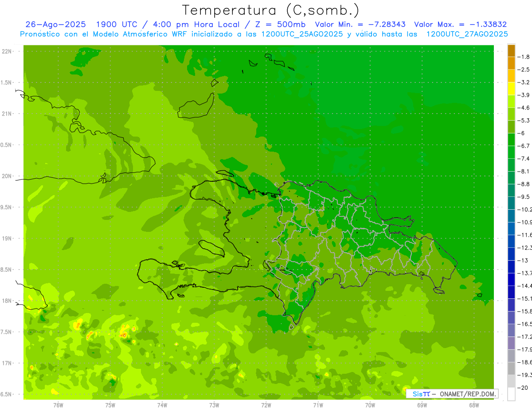532x411 pixels.
Task: Click the '17N' latitude axis label
Action: [x=8, y=363]
